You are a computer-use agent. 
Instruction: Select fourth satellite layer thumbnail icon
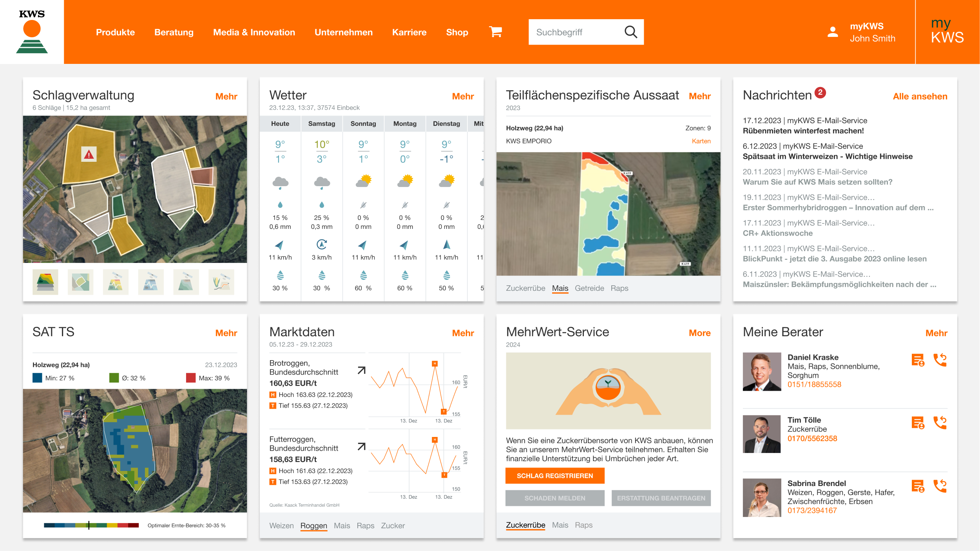151,282
